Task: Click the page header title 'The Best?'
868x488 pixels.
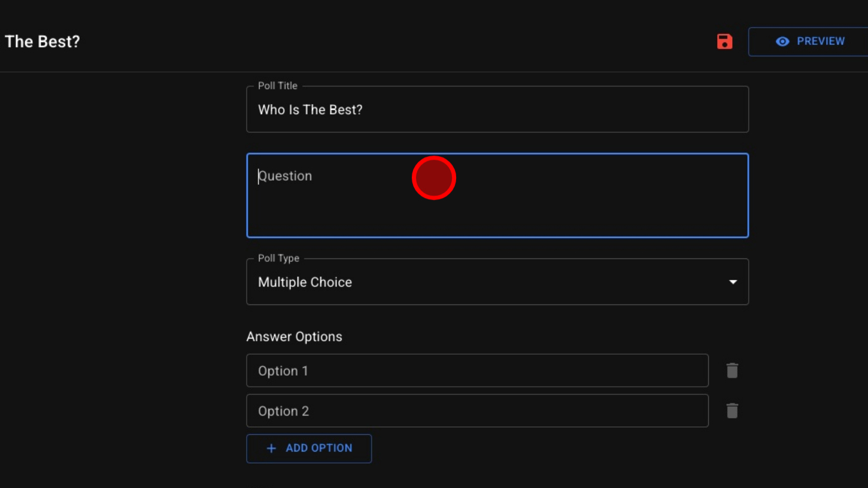Action: tap(42, 42)
